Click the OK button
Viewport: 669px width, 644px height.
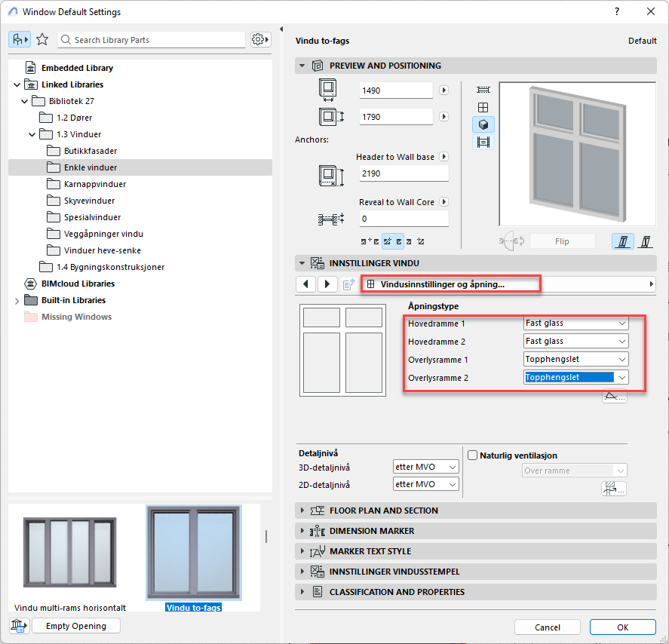pyautogui.click(x=622, y=627)
